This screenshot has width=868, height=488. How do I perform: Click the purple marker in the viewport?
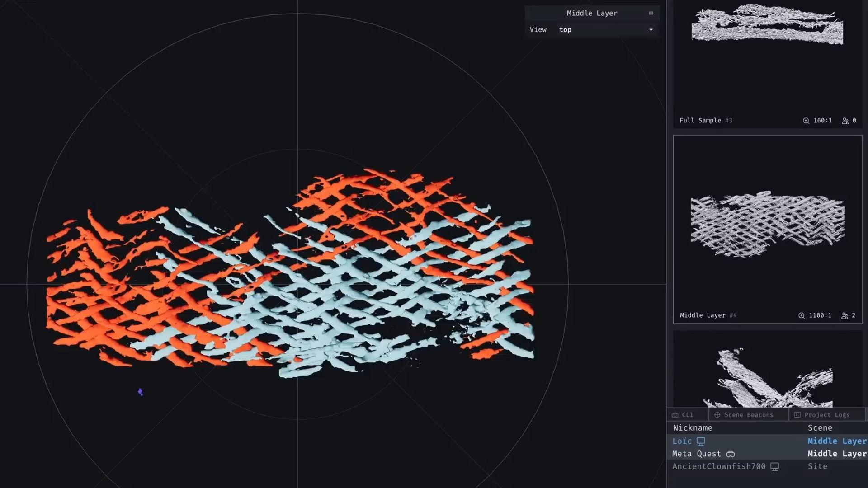140,392
